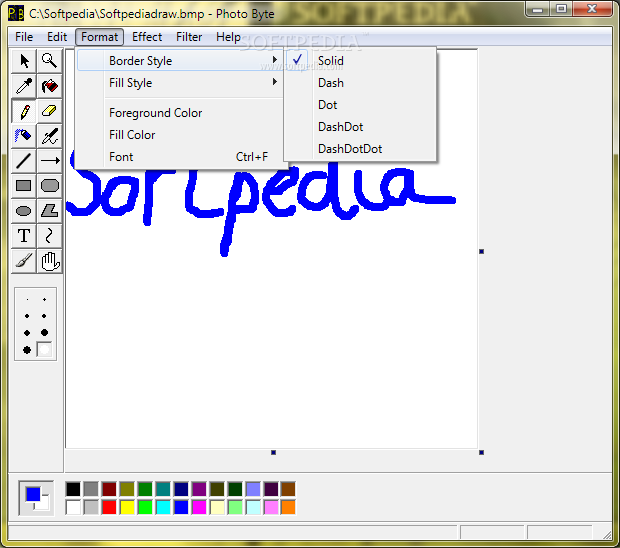
Task: Pick the bright red color swatch
Action: (x=109, y=507)
